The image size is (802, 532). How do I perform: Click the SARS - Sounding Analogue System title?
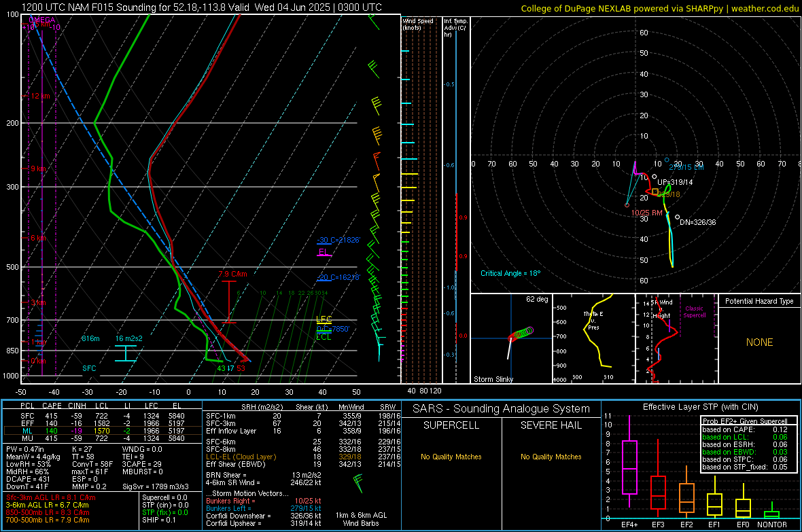point(502,408)
